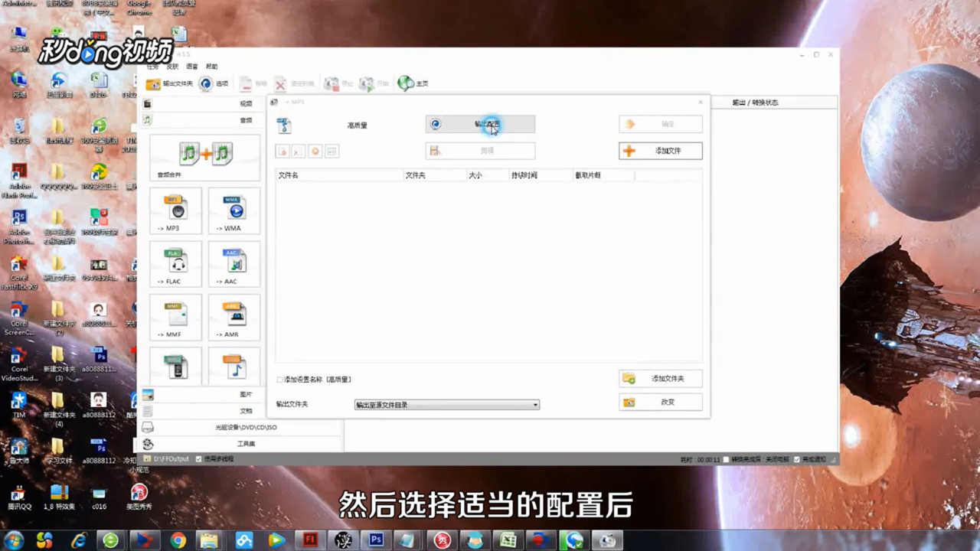
Task: Click the MP3 file icon beside 高质量
Action: (x=284, y=126)
